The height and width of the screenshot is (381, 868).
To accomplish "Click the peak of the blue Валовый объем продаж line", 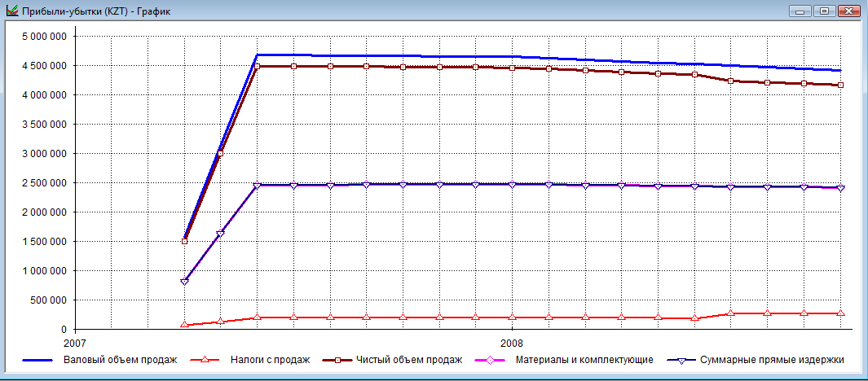I will tap(258, 55).
